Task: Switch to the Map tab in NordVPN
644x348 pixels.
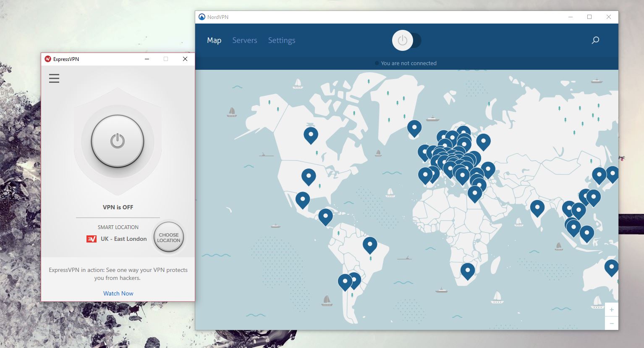Action: 214,40
